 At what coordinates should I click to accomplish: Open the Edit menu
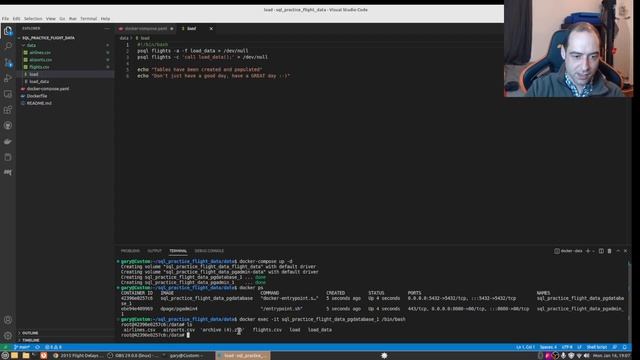tap(16, 19)
